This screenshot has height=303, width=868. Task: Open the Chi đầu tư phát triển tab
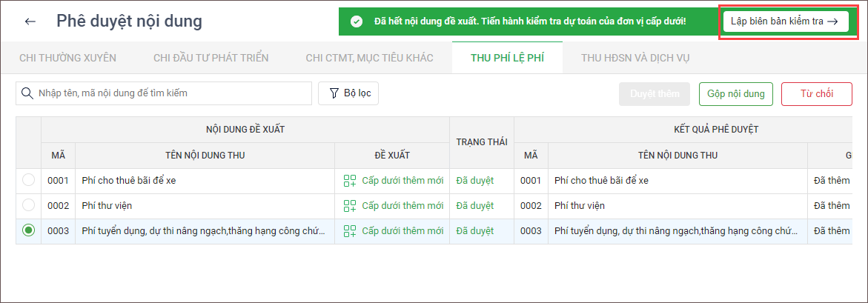211,58
